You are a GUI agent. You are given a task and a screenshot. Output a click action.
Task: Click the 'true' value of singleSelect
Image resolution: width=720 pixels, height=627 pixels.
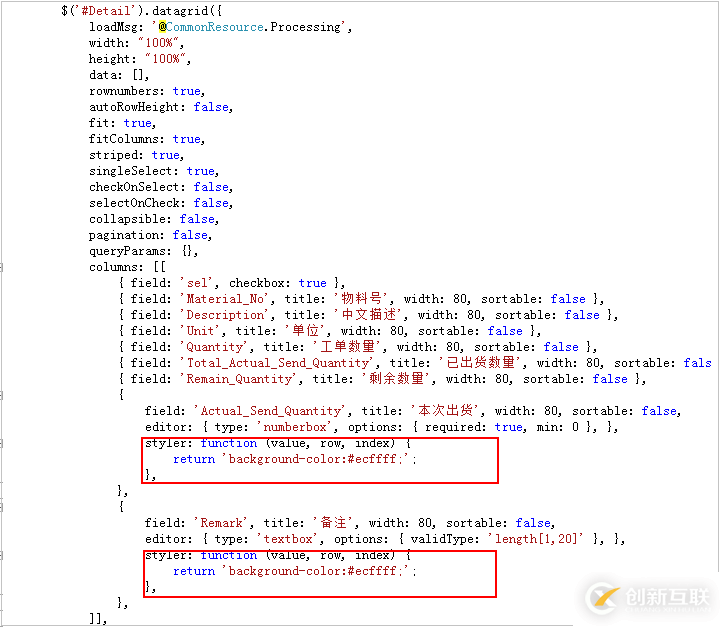pyautogui.click(x=200, y=171)
